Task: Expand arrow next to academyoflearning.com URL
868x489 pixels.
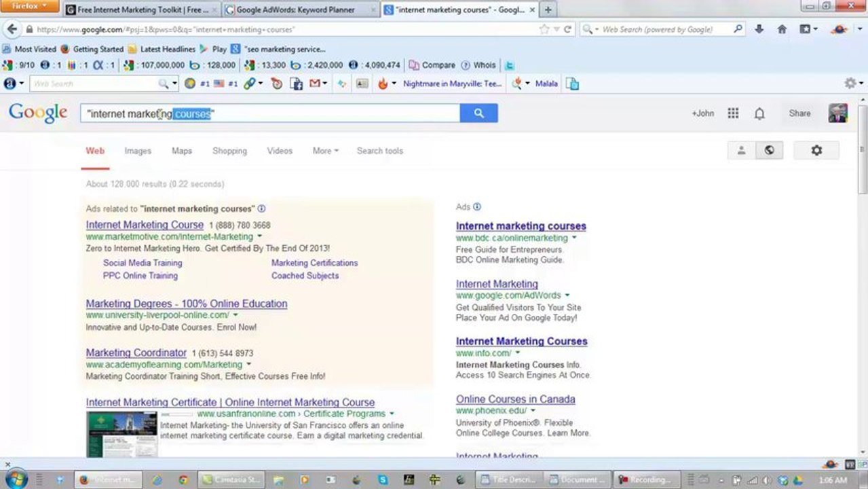Action: click(249, 365)
